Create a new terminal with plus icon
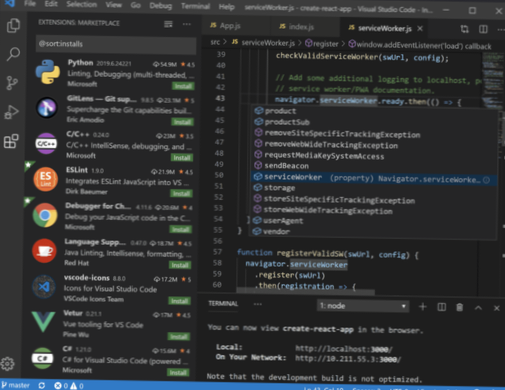This screenshot has height=390, width=505. (x=423, y=307)
